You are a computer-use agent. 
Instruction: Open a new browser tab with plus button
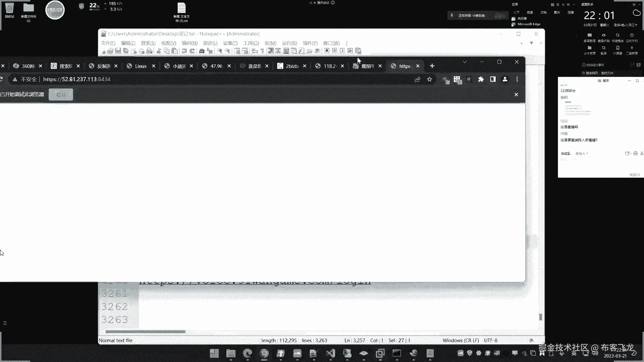point(432,66)
